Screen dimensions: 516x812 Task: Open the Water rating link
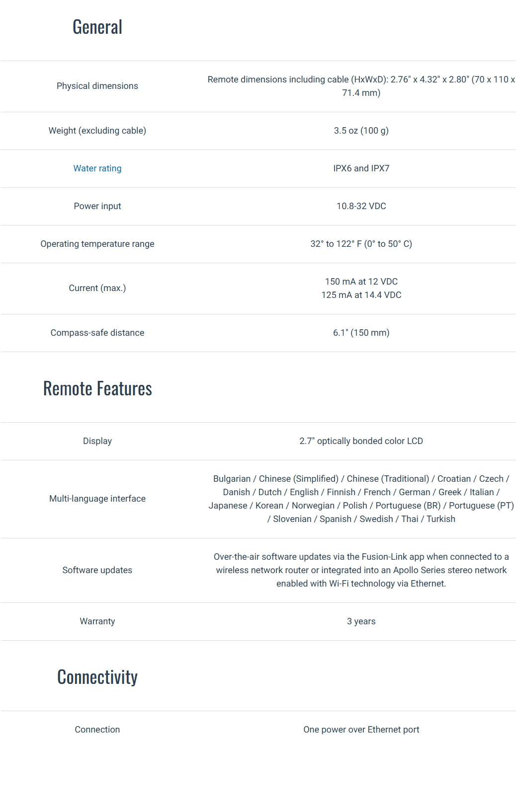(97, 168)
